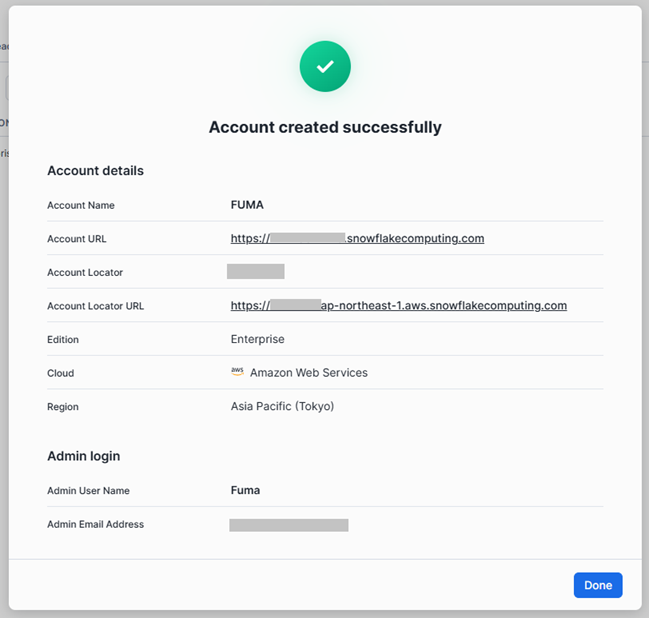Open the Account Locator URL link
The image size is (649, 618).
tap(398, 306)
